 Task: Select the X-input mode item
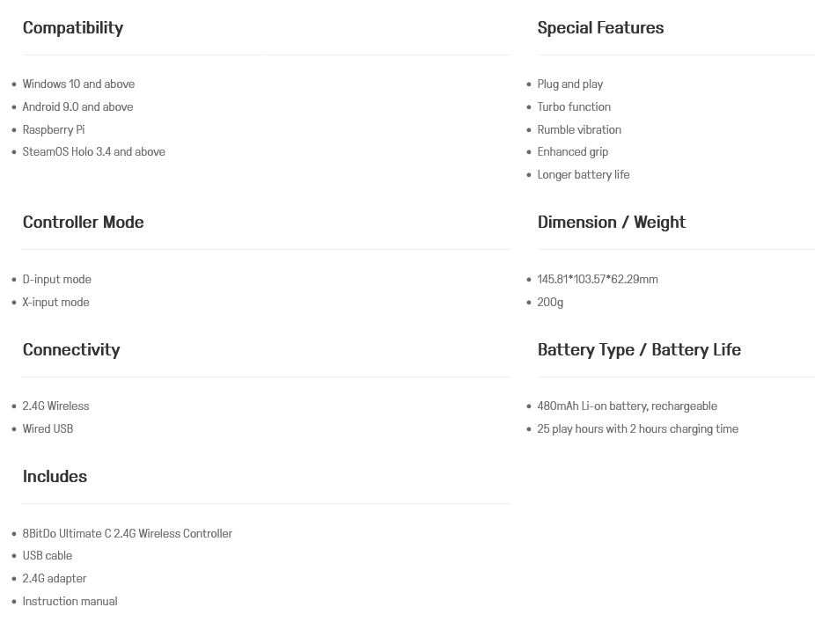pos(55,303)
